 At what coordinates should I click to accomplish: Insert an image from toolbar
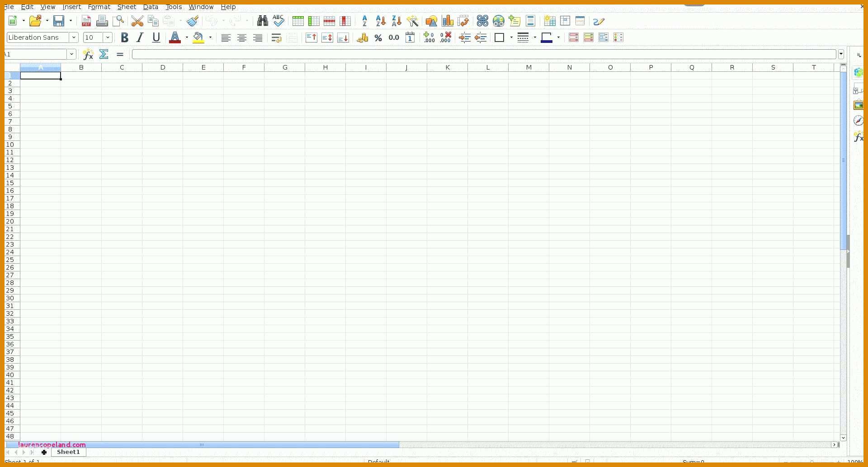(x=432, y=21)
